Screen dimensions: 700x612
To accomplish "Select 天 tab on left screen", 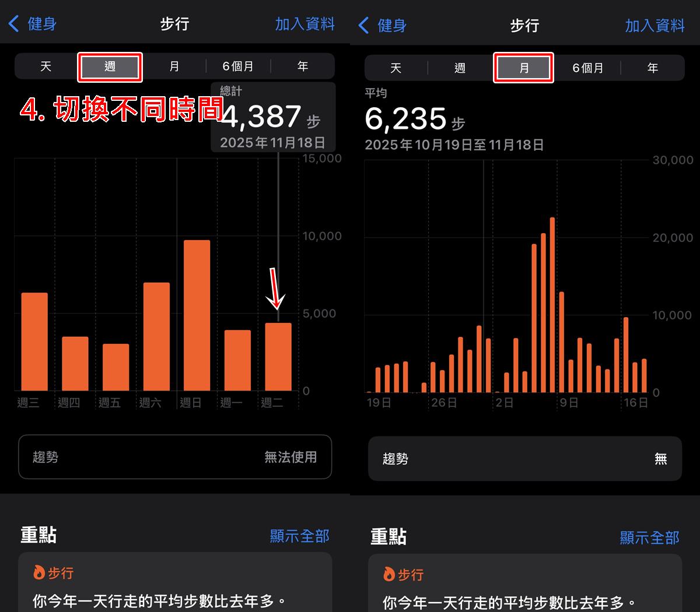I will 46,66.
